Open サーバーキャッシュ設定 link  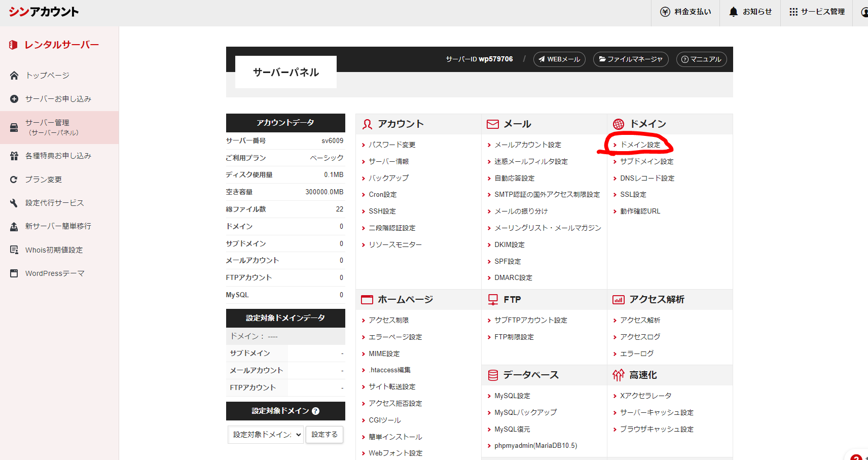(x=657, y=413)
